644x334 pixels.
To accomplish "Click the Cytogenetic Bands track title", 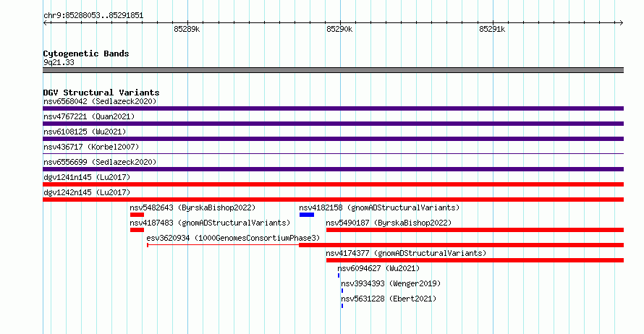I will click(x=86, y=53).
